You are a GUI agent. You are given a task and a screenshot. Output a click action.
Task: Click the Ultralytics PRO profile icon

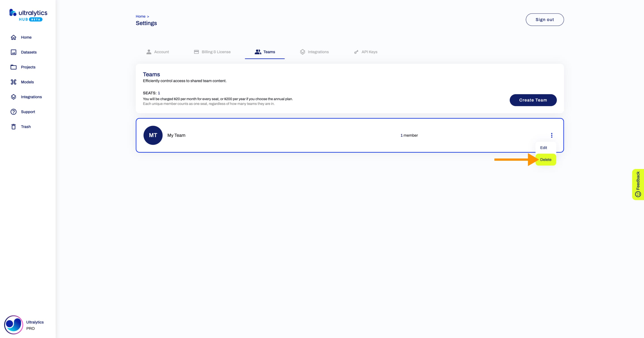coord(13,325)
